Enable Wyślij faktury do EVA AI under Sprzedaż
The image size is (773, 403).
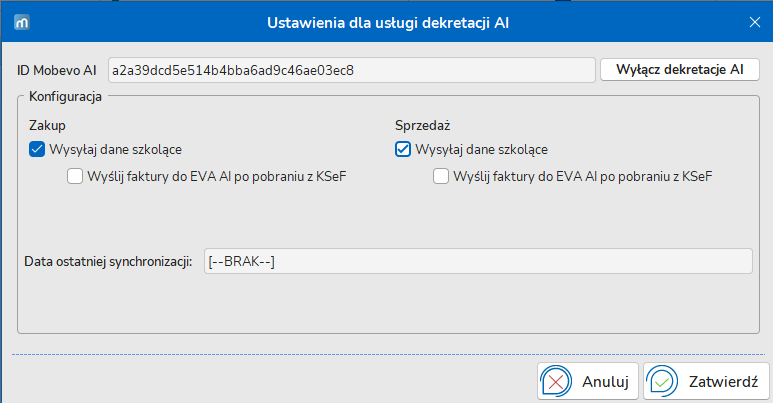pos(441,176)
